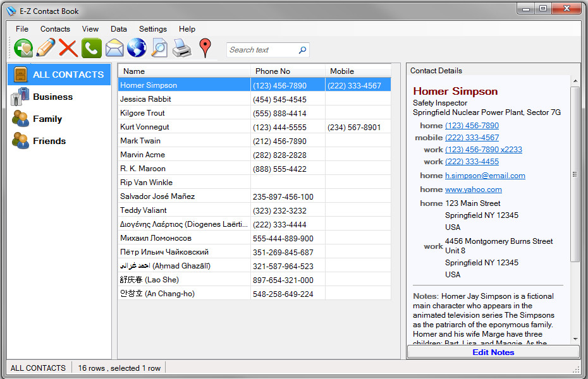This screenshot has width=588, height=379.
Task: Open the View menu
Action: click(90, 29)
